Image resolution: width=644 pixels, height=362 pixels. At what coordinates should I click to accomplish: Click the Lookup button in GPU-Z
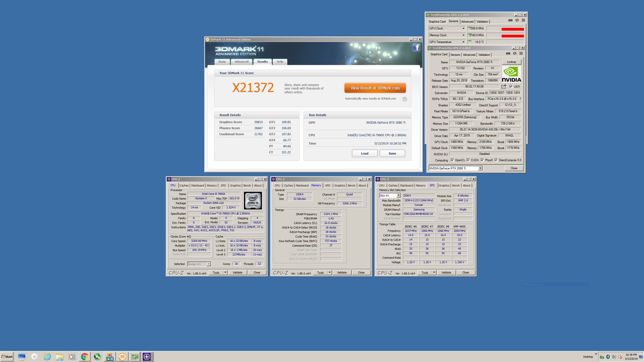coord(511,62)
